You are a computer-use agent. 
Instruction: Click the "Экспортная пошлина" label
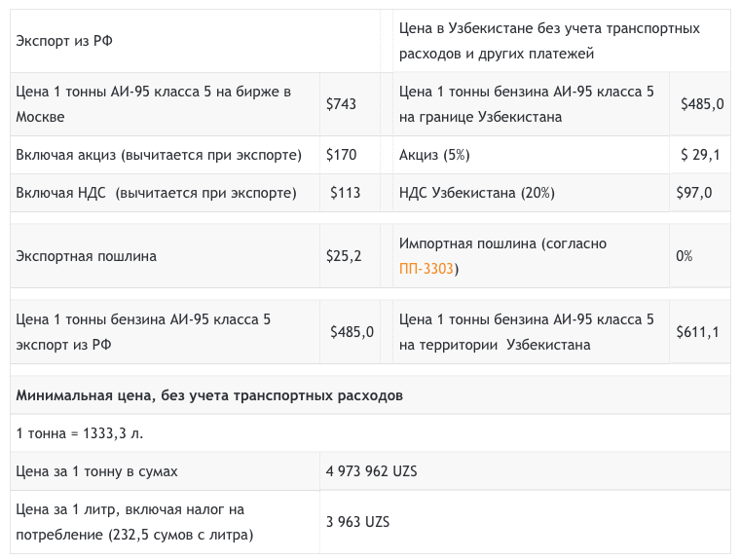click(x=87, y=256)
